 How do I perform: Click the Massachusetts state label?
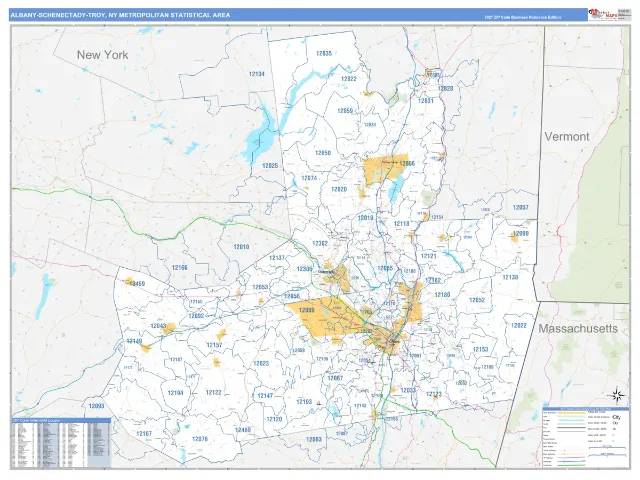[x=578, y=329]
